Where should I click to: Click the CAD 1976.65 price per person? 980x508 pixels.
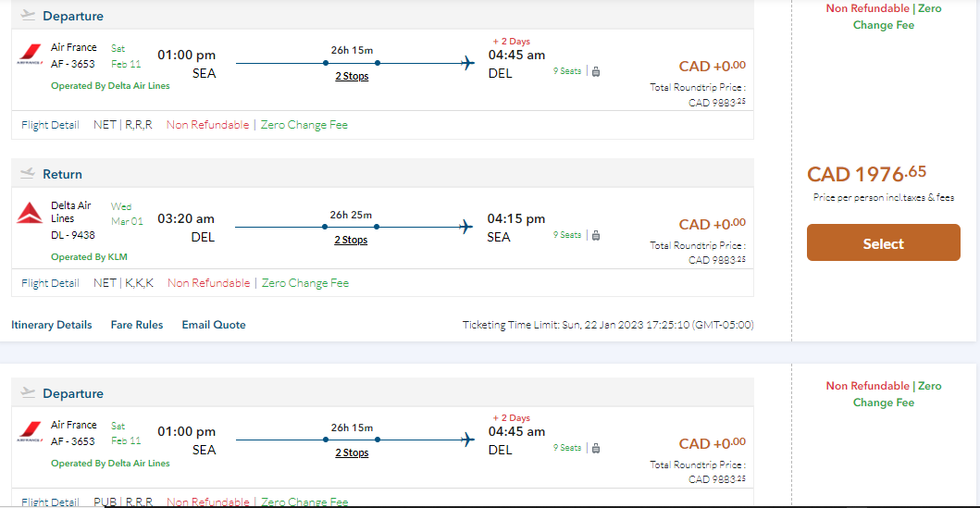pos(866,174)
